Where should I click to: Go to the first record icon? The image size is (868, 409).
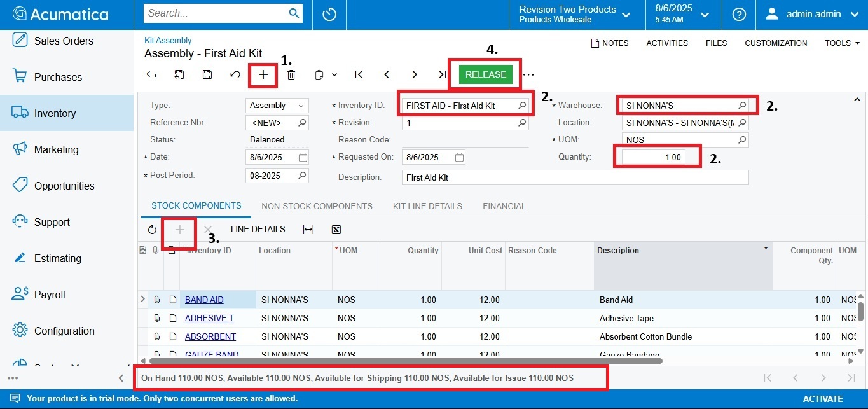pyautogui.click(x=359, y=74)
